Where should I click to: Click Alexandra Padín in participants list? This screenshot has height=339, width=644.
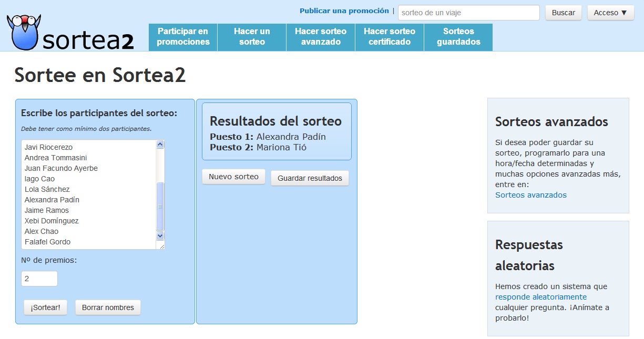(52, 200)
